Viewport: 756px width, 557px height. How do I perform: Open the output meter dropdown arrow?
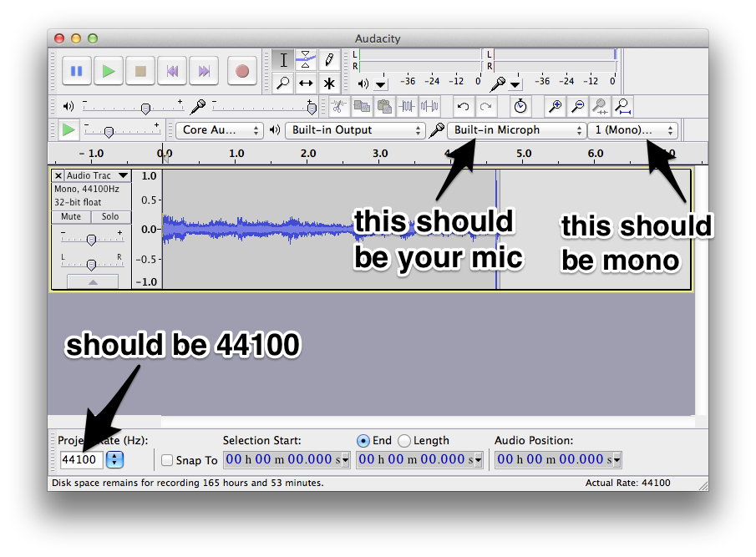tap(381, 85)
